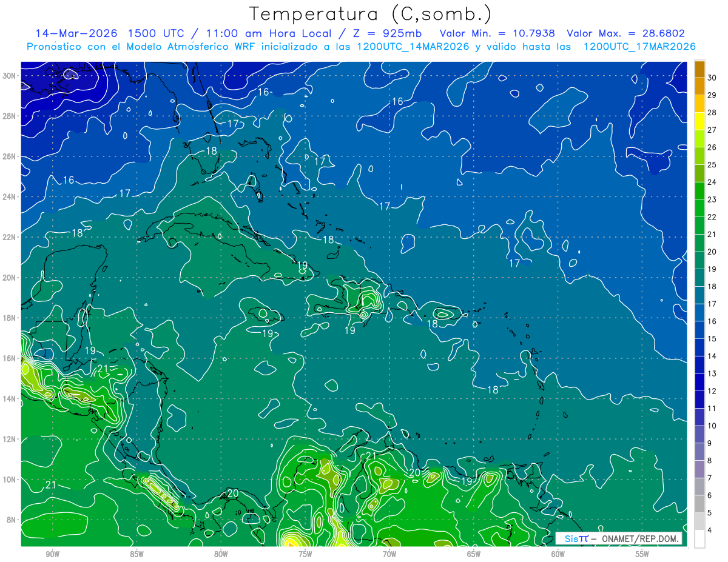Click the yellow legend swatch between 27 and 28
Viewport: 728px width, 562px height.
click(699, 121)
